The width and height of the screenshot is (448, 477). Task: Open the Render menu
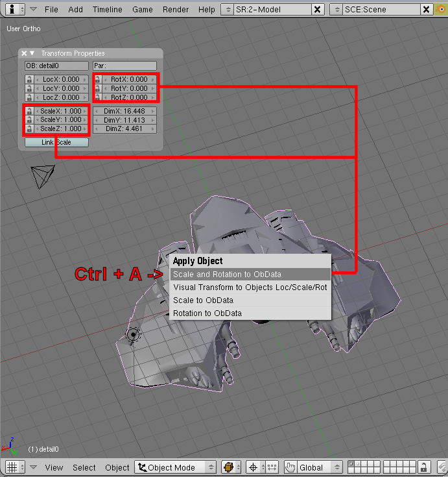click(x=176, y=10)
